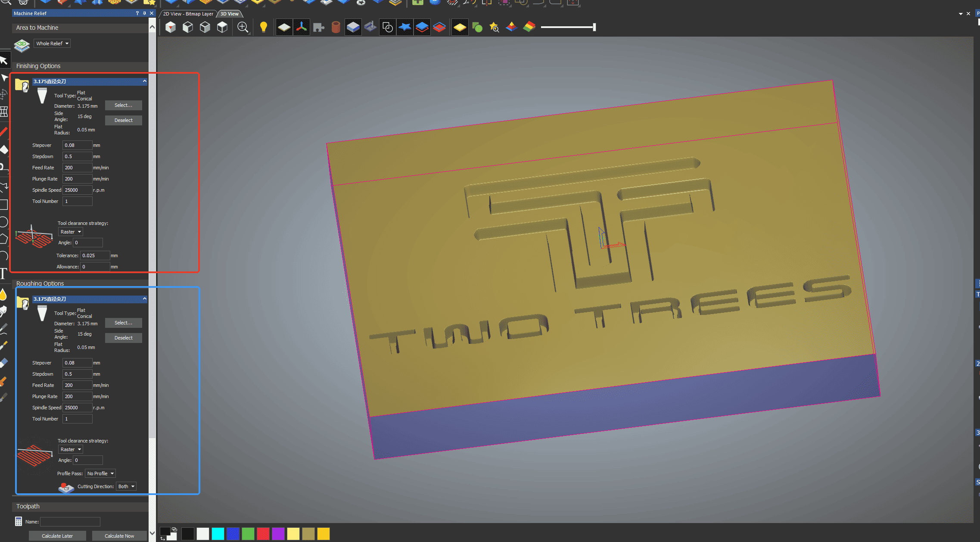Open the Cutting Direction Both dropdown
The width and height of the screenshot is (980, 542).
pos(126,486)
